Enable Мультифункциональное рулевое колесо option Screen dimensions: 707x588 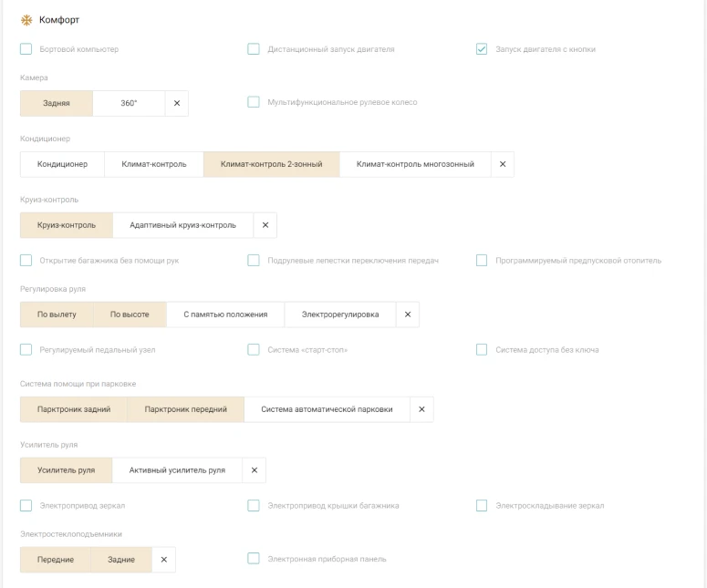[254, 102]
